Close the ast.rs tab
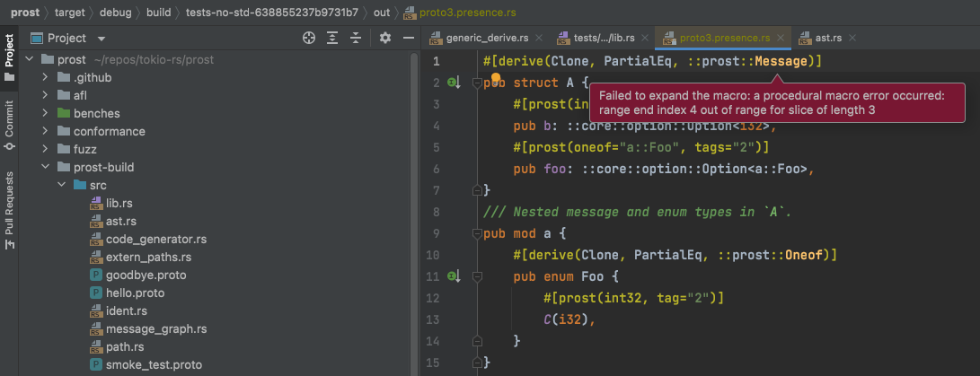980x376 pixels. point(852,38)
